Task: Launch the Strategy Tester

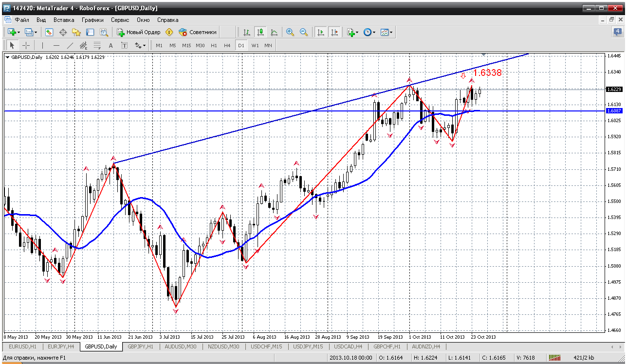Action: [104, 32]
